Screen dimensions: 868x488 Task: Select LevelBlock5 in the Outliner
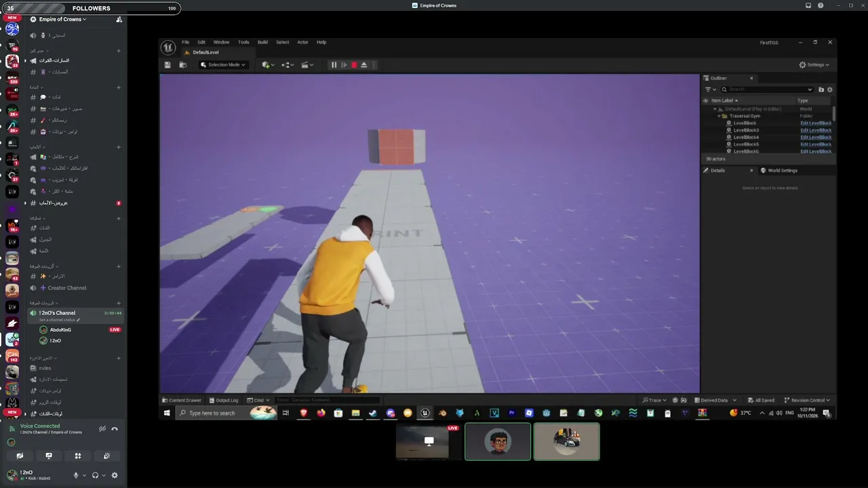[746, 144]
